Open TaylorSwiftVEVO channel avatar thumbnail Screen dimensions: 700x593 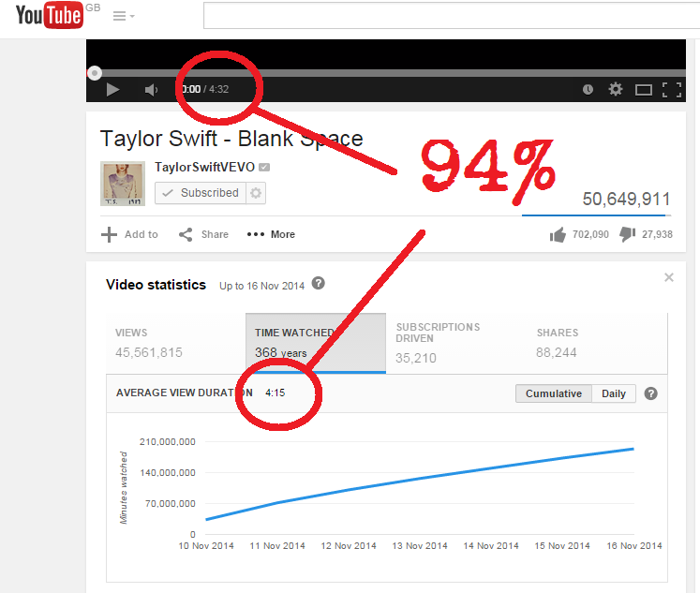tap(123, 184)
